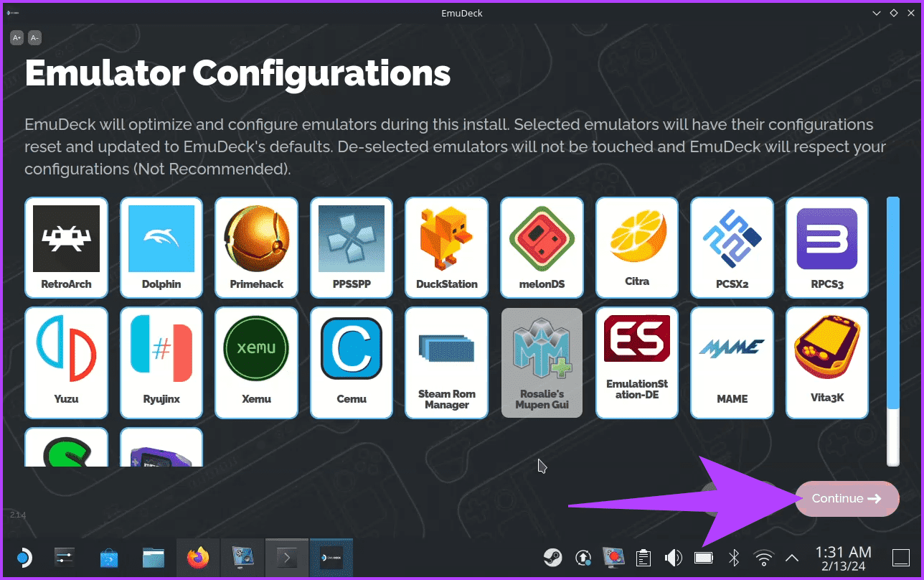Expand hidden system tray icons
Screen dimensions: 924x580
[792, 557]
